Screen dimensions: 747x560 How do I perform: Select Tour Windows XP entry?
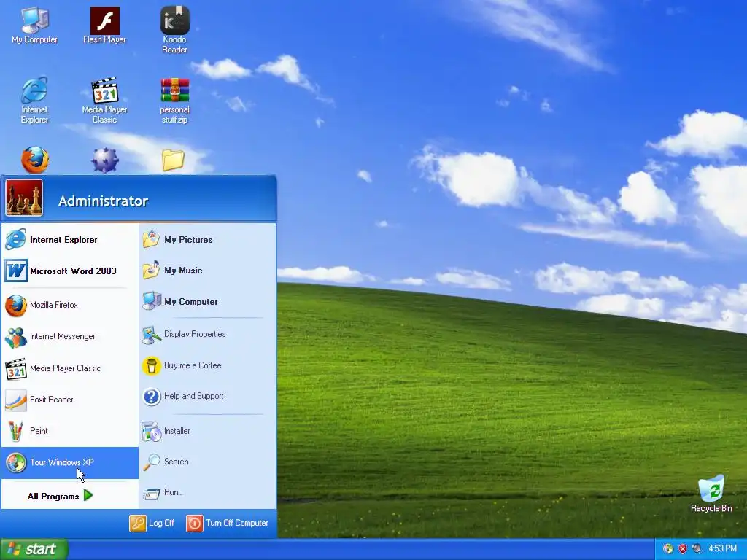(x=69, y=462)
